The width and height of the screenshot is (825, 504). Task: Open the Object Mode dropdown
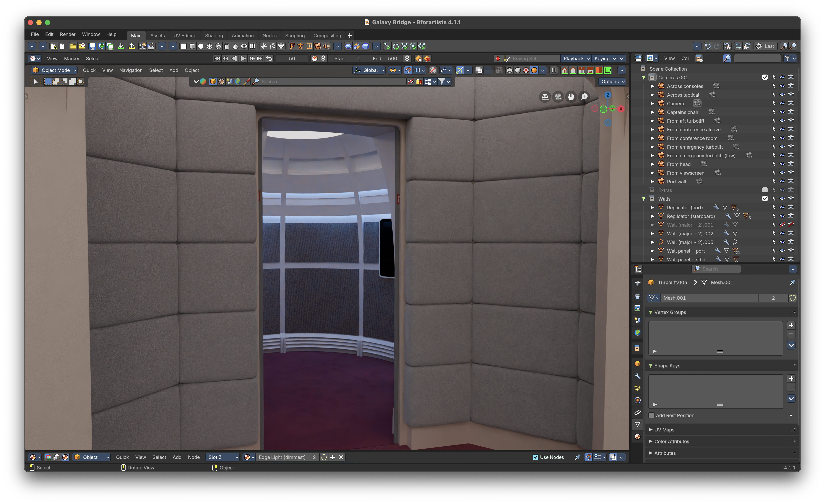(x=54, y=70)
